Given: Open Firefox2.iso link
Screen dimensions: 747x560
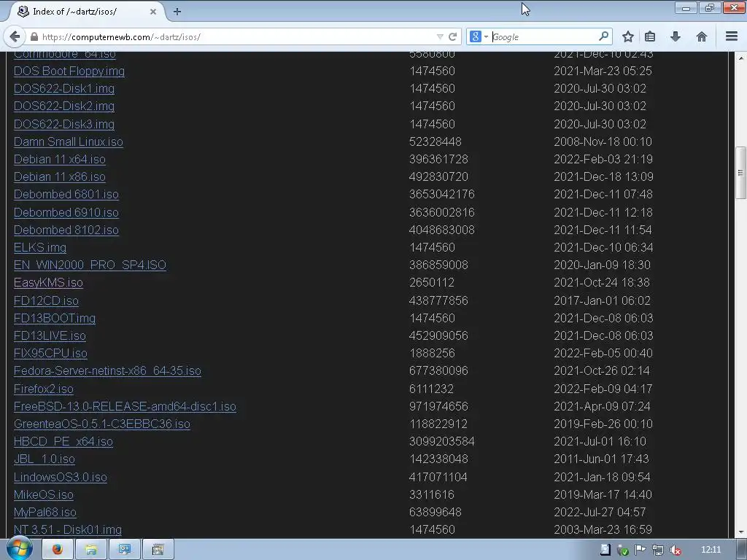Looking at the screenshot, I should (x=43, y=389).
